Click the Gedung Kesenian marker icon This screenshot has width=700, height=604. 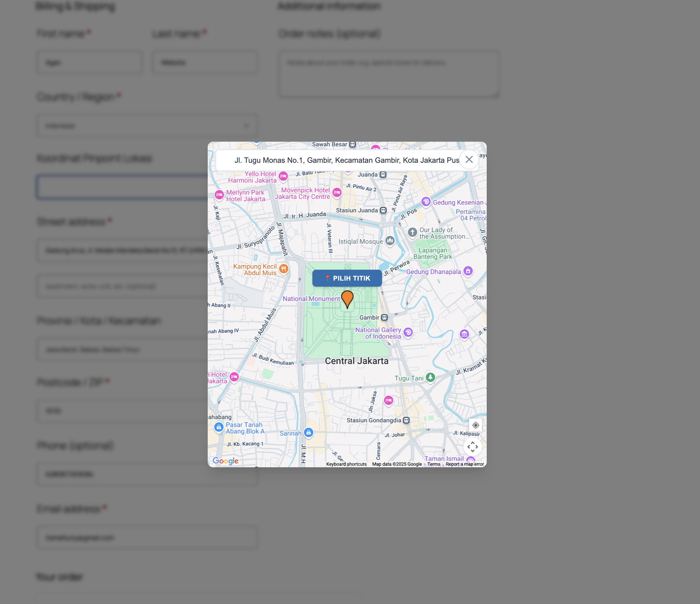426,202
